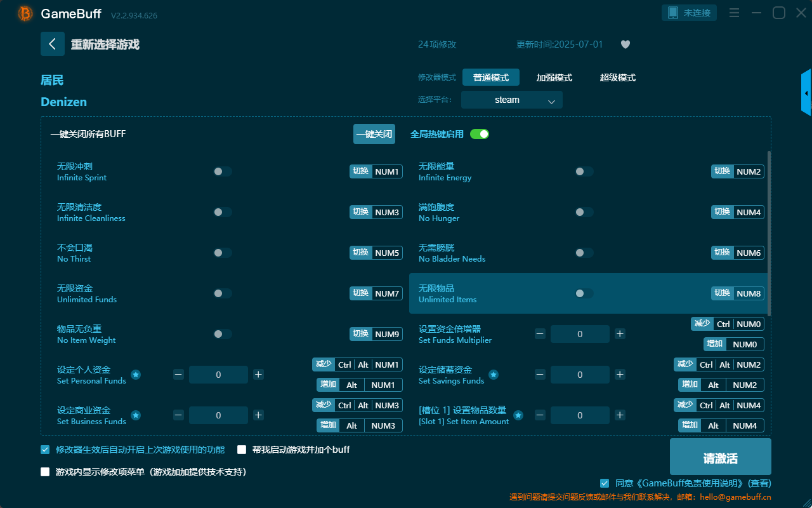Click the 一键关闭 button
This screenshot has width=812, height=508.
coord(374,134)
